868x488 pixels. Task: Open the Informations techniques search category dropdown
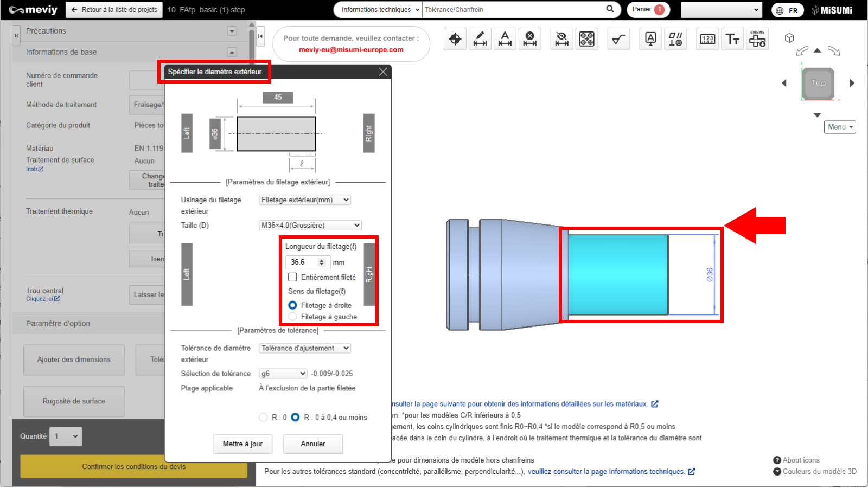click(378, 10)
